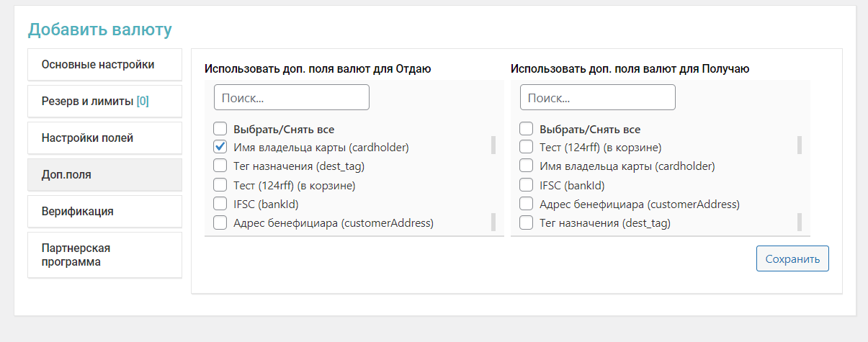Enable Тег назначения (dest_tag) in the Отдаю list

click(220, 166)
